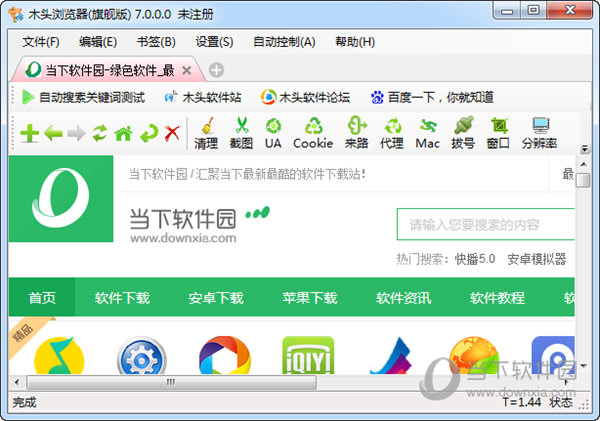Go back with the green left arrow

[x=53, y=134]
